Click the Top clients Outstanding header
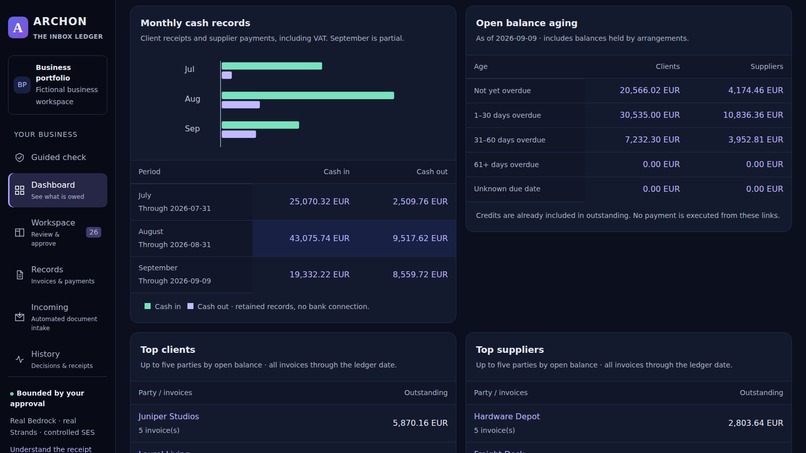Image resolution: width=806 pixels, height=453 pixels. [426, 392]
